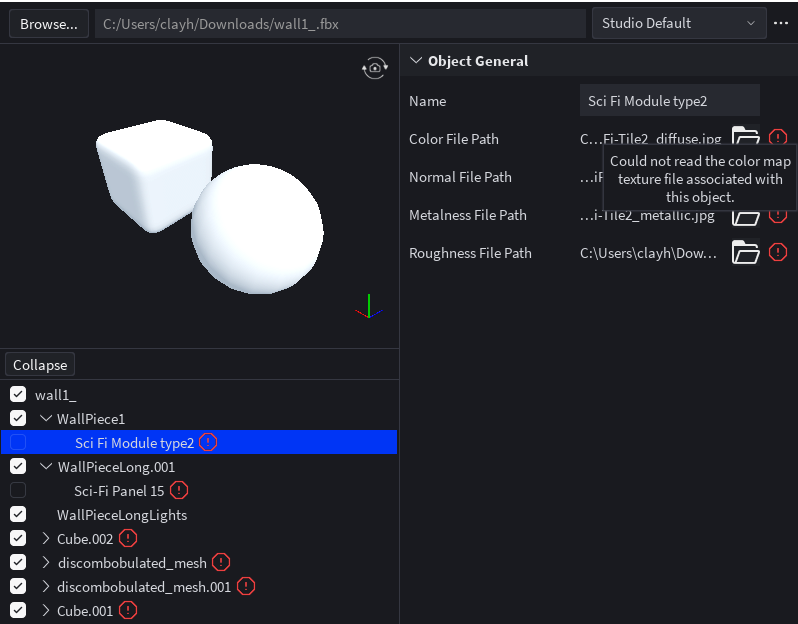The image size is (798, 624).
Task: Click error icon beside Roughness File Path
Action: 778,252
